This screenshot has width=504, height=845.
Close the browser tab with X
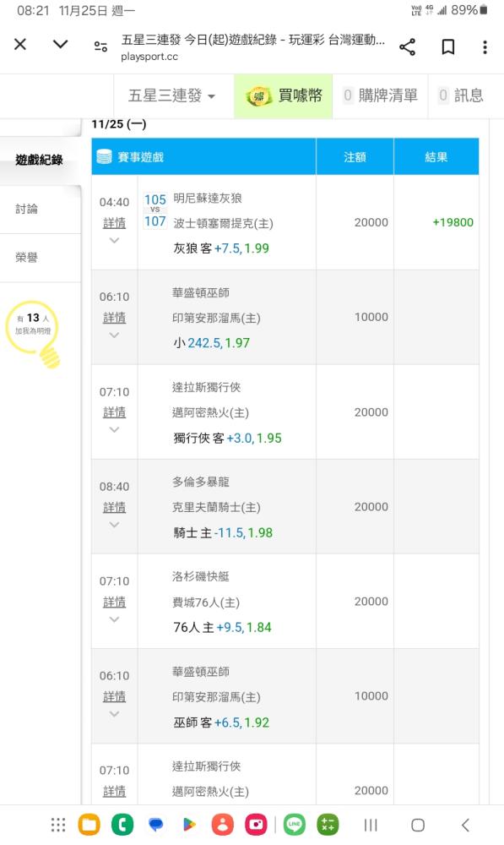click(x=20, y=44)
